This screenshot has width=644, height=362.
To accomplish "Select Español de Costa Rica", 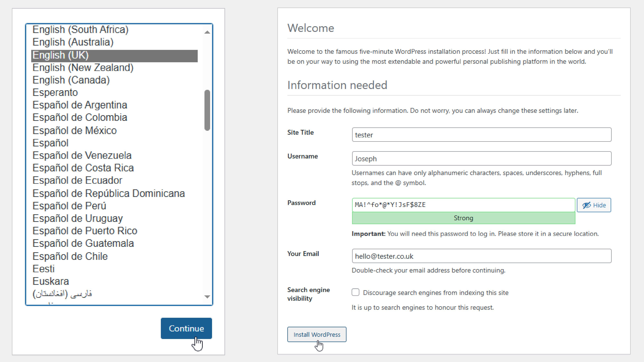I will click(114, 168).
